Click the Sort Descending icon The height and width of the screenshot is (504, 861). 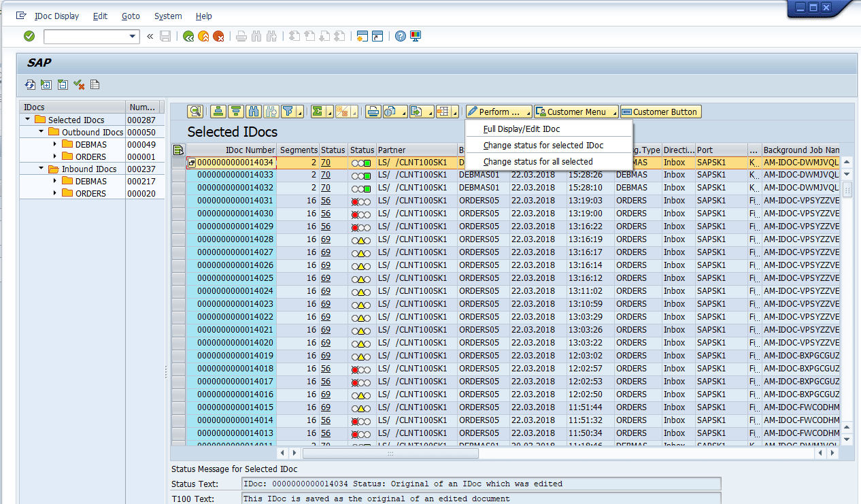(236, 112)
